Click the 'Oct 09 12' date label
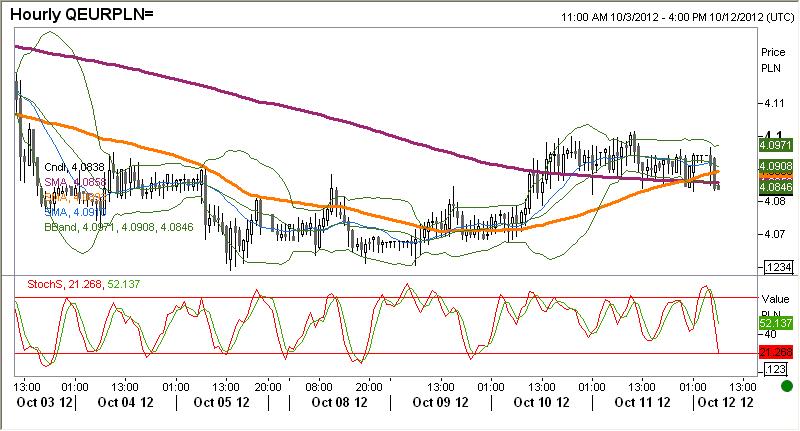The width and height of the screenshot is (800, 431). click(440, 402)
